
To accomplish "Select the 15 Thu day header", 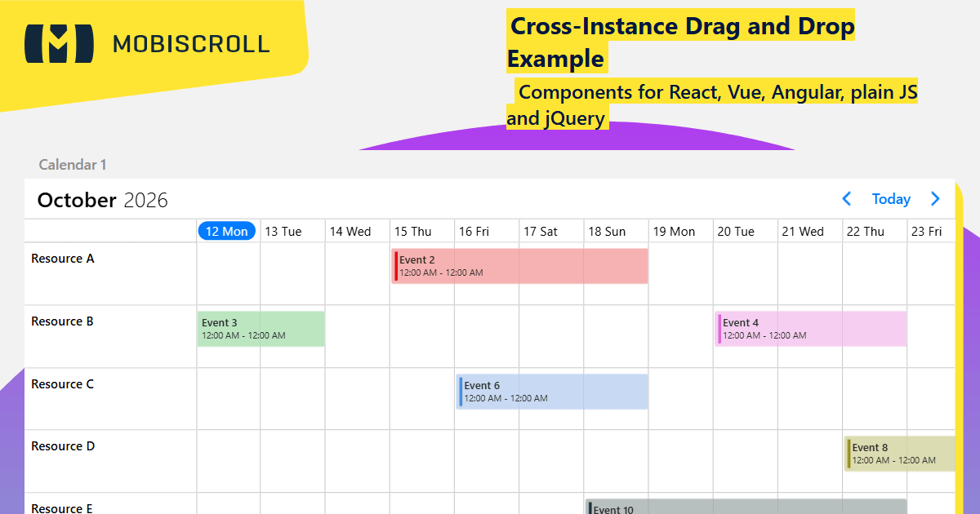I will [412, 232].
